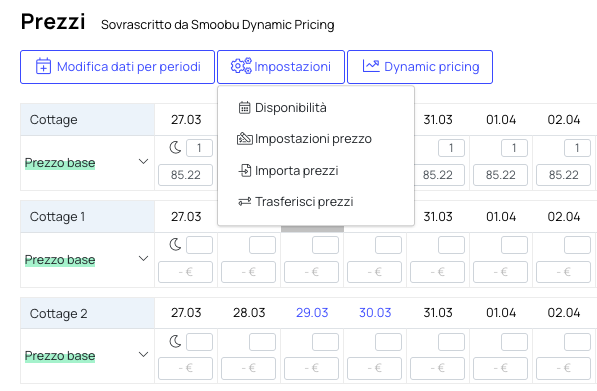The image size is (597, 391).
Task: Click the moon icon in the Cottage 2 row
Action: (175, 342)
